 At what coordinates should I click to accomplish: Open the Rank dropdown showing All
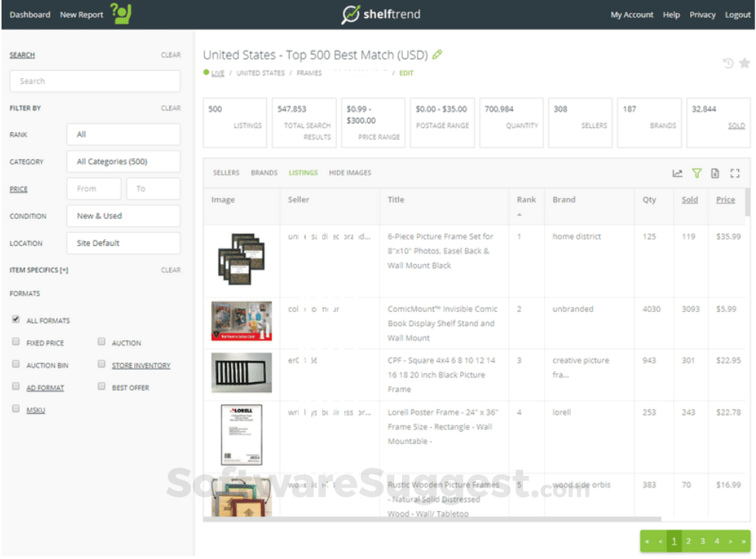pos(123,134)
